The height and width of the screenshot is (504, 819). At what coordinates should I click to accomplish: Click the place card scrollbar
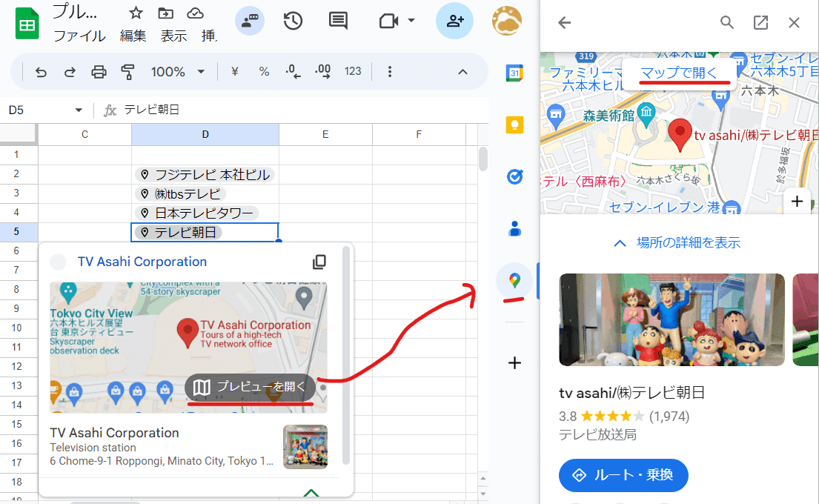(346, 355)
